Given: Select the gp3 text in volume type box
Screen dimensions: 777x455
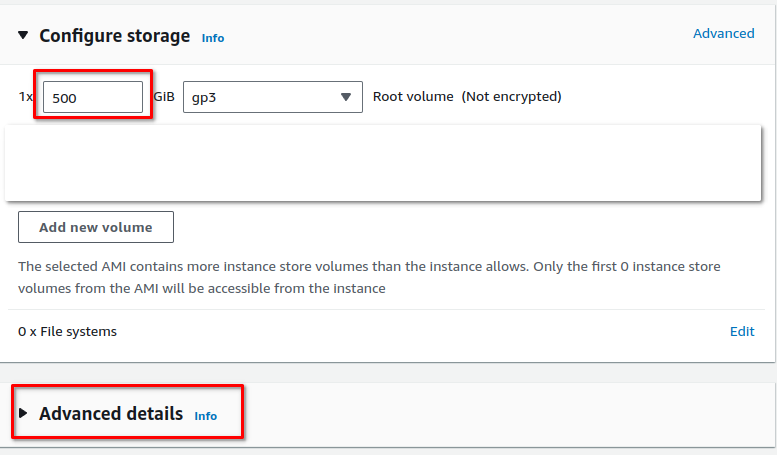Looking at the screenshot, I should pyautogui.click(x=204, y=97).
